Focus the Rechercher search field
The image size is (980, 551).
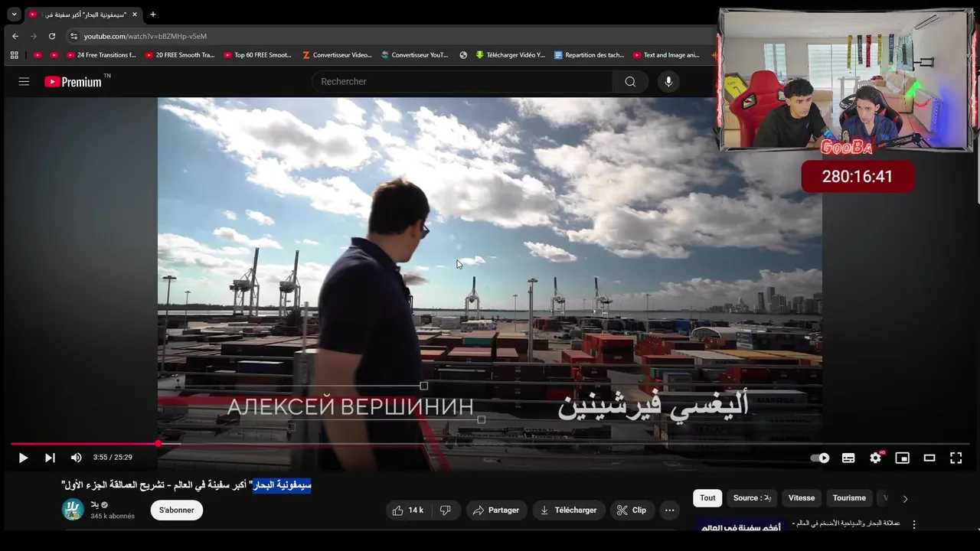[462, 82]
